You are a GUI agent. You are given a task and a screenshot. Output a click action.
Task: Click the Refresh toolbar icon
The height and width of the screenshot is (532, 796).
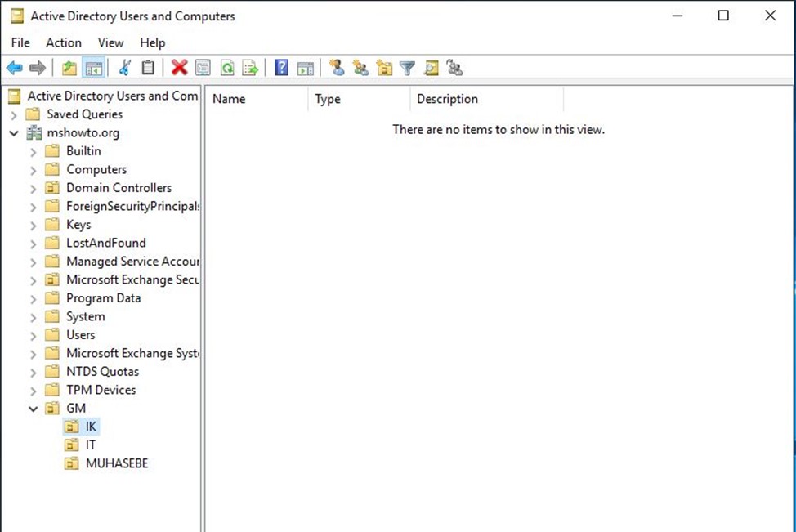click(227, 68)
